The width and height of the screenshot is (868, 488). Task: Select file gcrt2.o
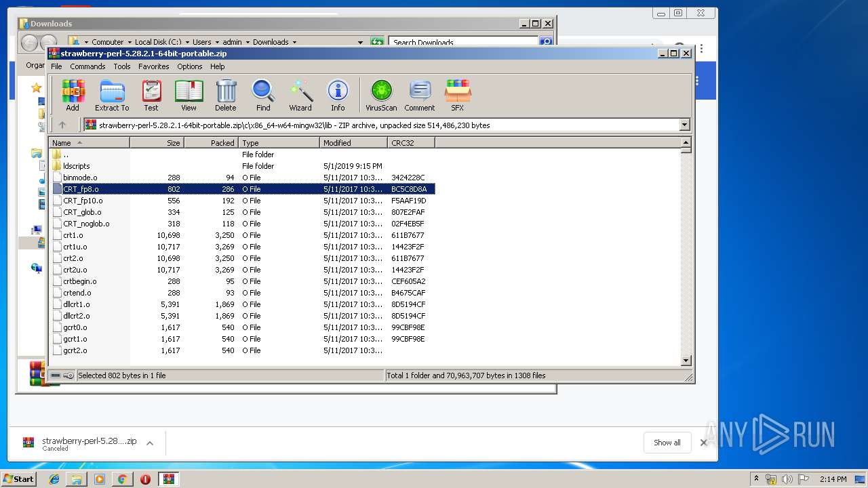tap(242, 350)
